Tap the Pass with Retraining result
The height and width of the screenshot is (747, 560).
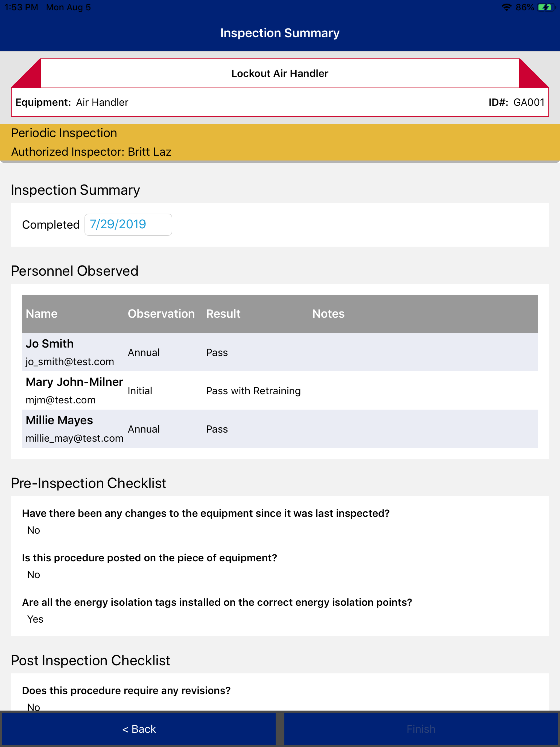point(253,391)
